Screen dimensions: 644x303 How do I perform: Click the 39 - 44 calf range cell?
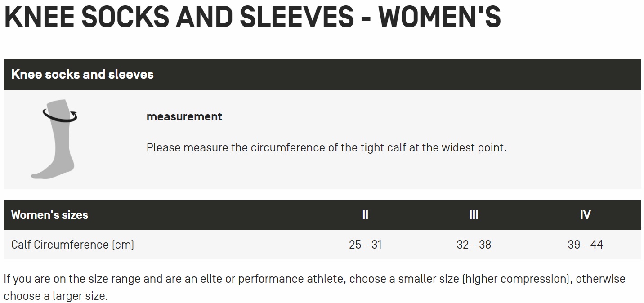click(585, 245)
